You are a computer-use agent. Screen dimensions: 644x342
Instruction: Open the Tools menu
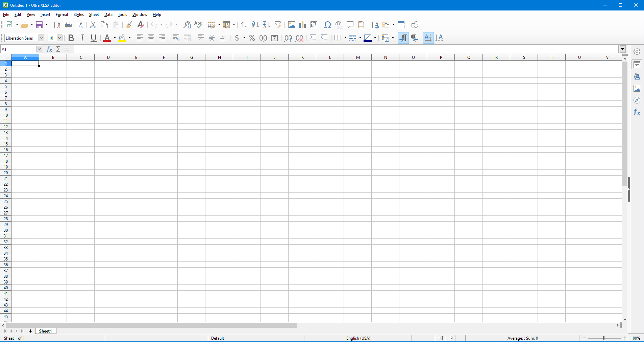click(122, 15)
